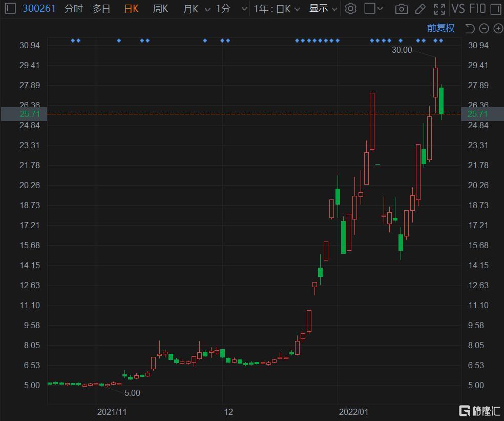The image size is (504, 421).
Task: Zoom out the chart with minus icon
Action: point(484,29)
